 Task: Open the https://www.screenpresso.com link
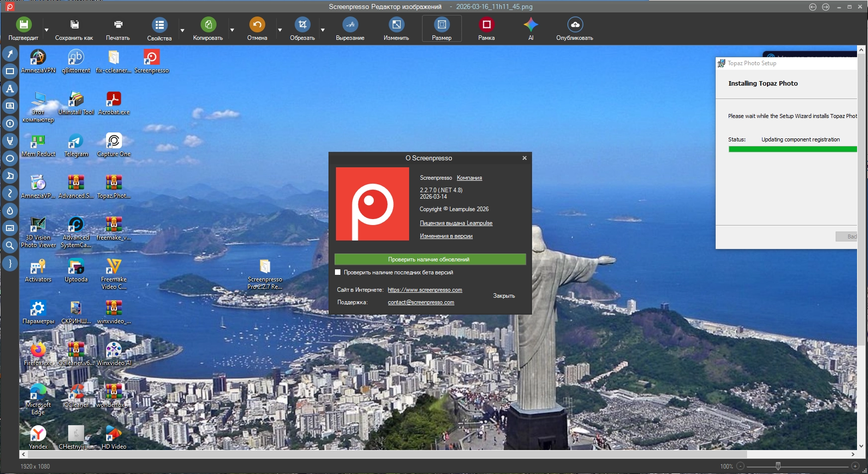pyautogui.click(x=425, y=290)
